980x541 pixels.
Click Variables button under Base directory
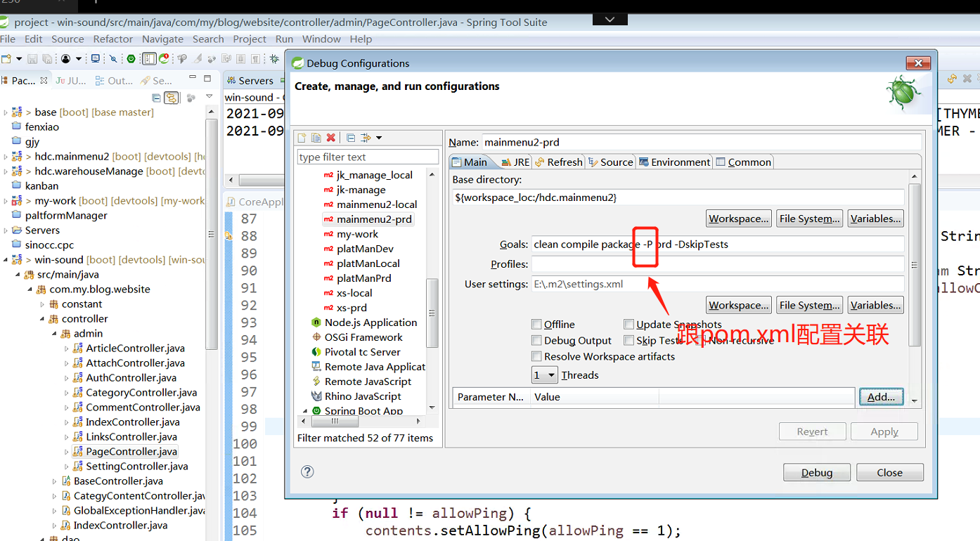click(875, 219)
